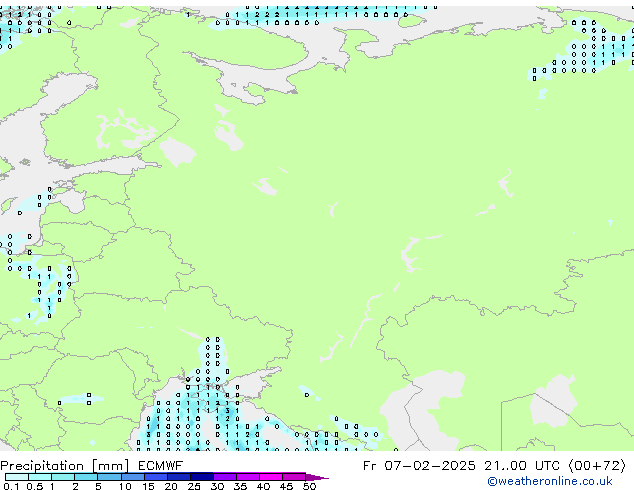Screen dimensions: 634x490
Task: Click the purple 30 to 35 mm swatch
Action: [x=225, y=477]
